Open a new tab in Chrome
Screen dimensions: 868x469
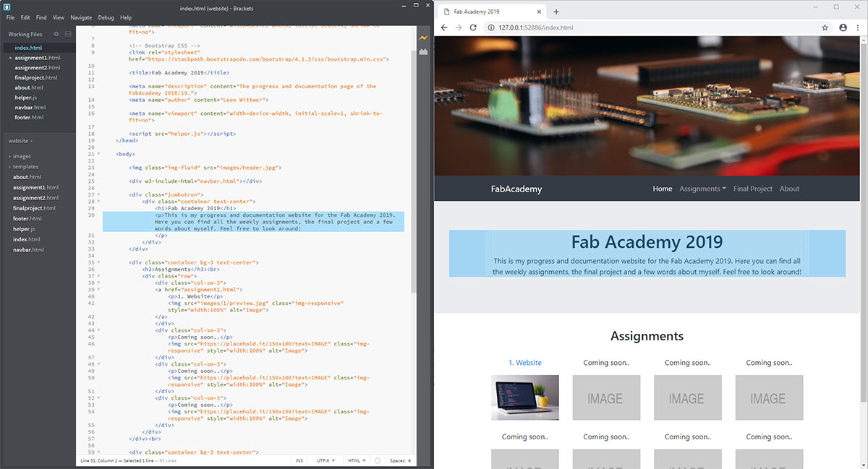click(x=556, y=12)
